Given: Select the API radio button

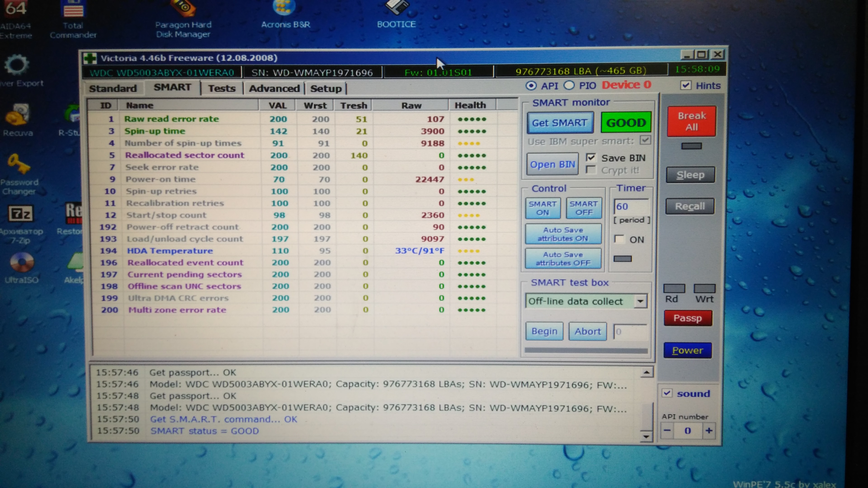Looking at the screenshot, I should point(531,86).
